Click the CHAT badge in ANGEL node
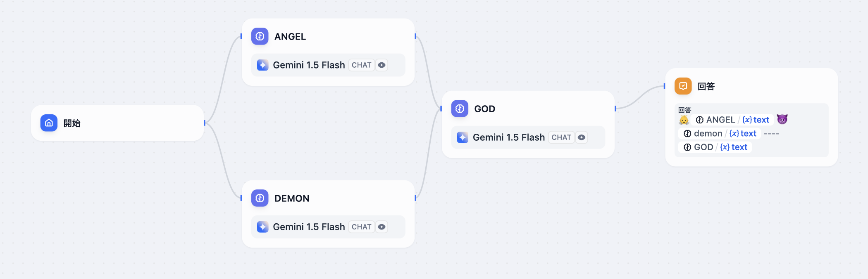Viewport: 868px width, 279px height. 361,65
